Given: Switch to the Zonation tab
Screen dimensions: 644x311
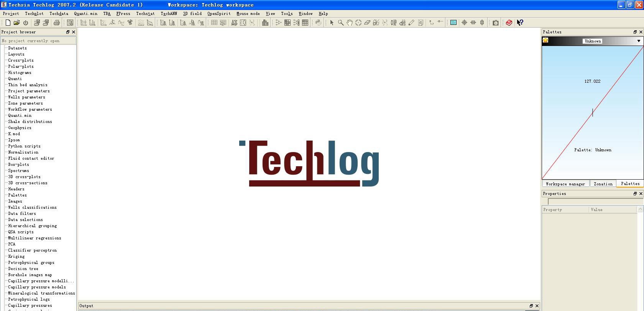Looking at the screenshot, I should click(603, 184).
